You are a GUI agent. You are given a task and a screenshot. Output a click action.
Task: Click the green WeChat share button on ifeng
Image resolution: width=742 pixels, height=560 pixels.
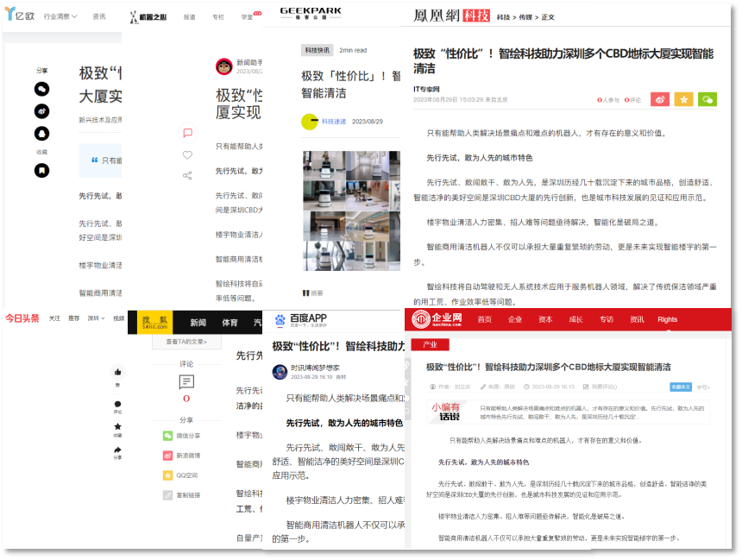tap(707, 100)
